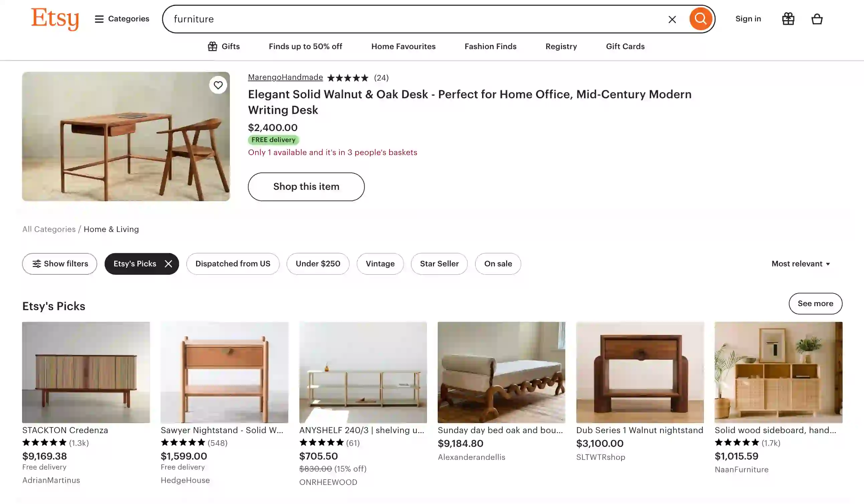Toggle the On sale filter
Screen dimensions: 864x504
point(498,264)
